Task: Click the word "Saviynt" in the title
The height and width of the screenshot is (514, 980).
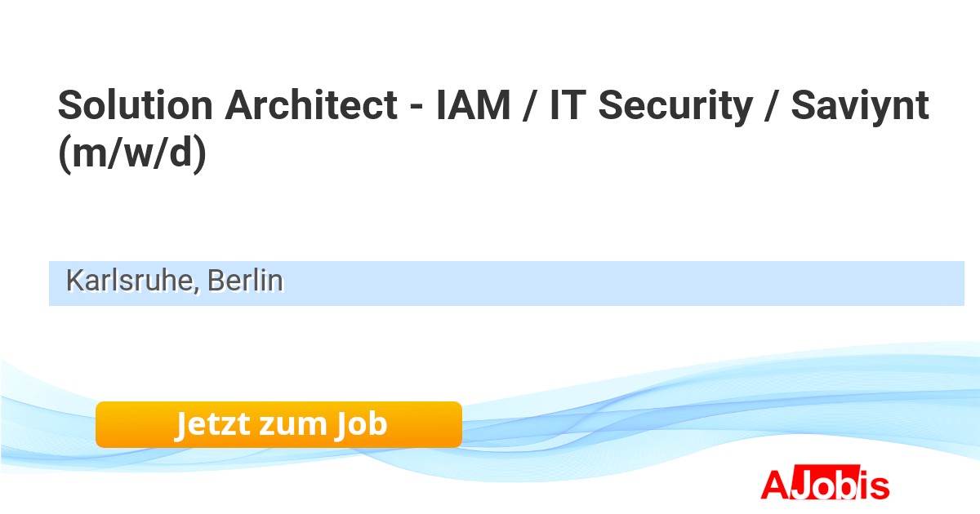Action: click(x=859, y=107)
